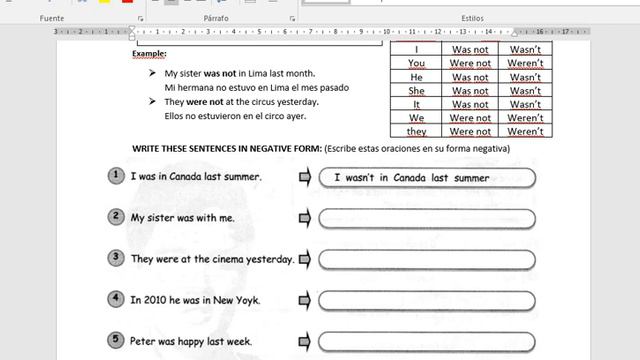Image resolution: width=640 pixels, height=360 pixels.
Task: Click the underlined 'Example:' heading
Action: [149, 53]
